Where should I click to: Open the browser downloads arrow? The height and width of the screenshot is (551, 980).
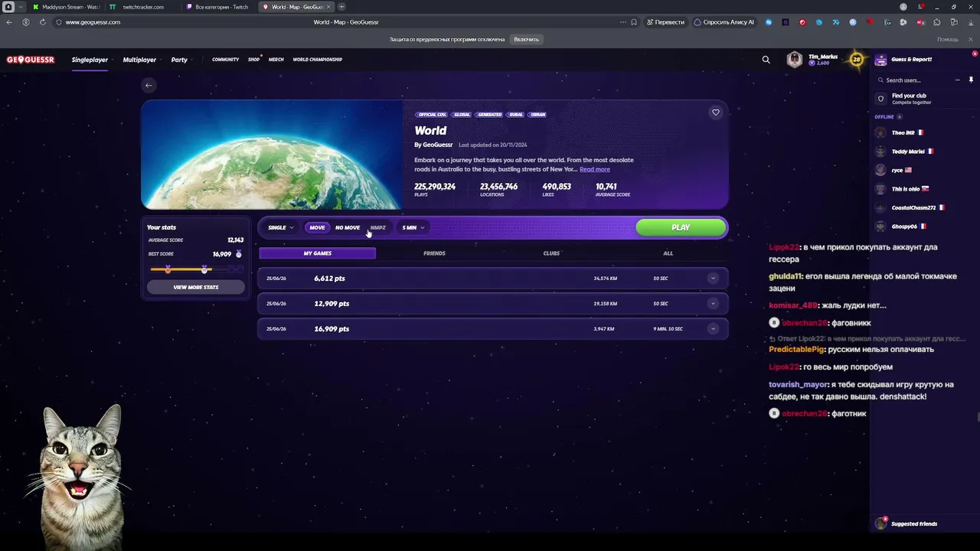[x=971, y=22]
